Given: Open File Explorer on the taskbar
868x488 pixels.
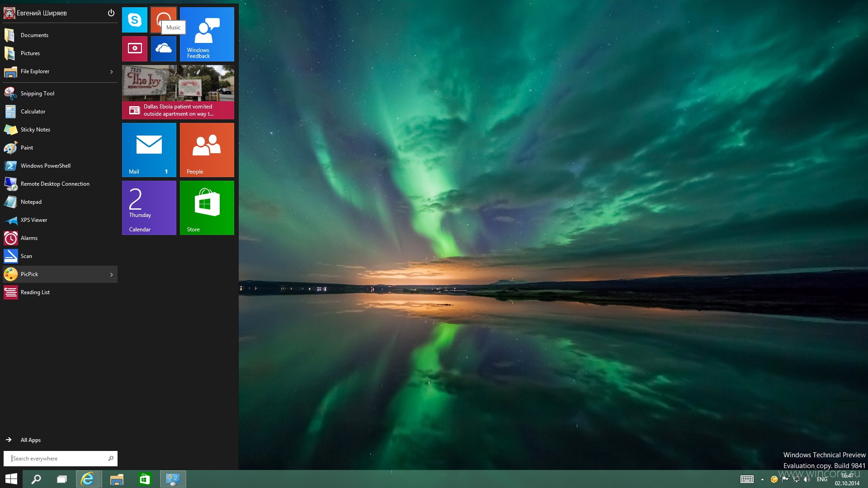Looking at the screenshot, I should click(x=117, y=479).
